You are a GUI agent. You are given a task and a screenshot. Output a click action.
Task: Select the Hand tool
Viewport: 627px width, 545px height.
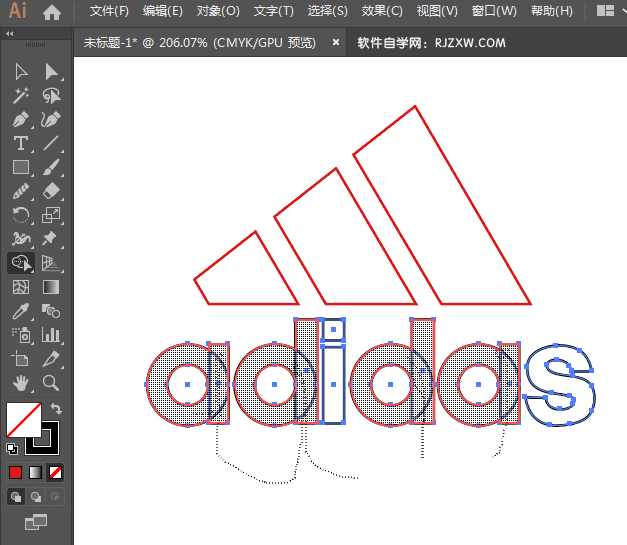pyautogui.click(x=21, y=383)
